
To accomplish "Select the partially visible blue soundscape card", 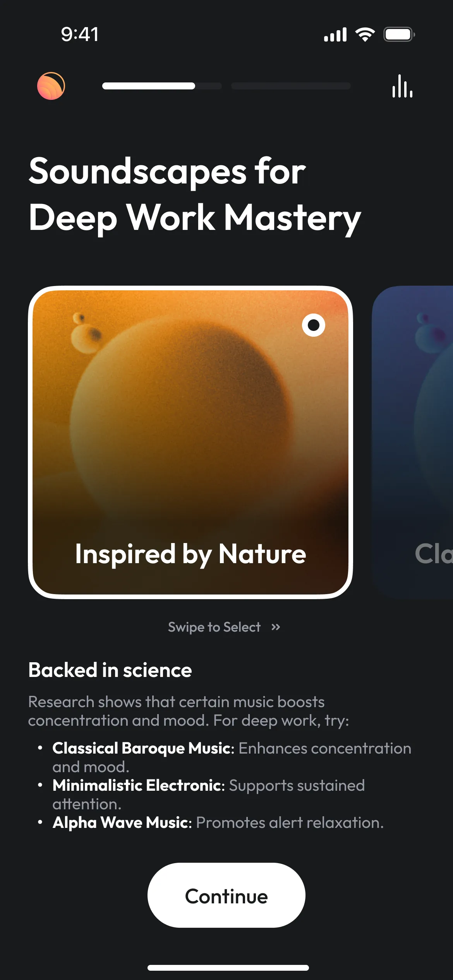I will tap(412, 442).
